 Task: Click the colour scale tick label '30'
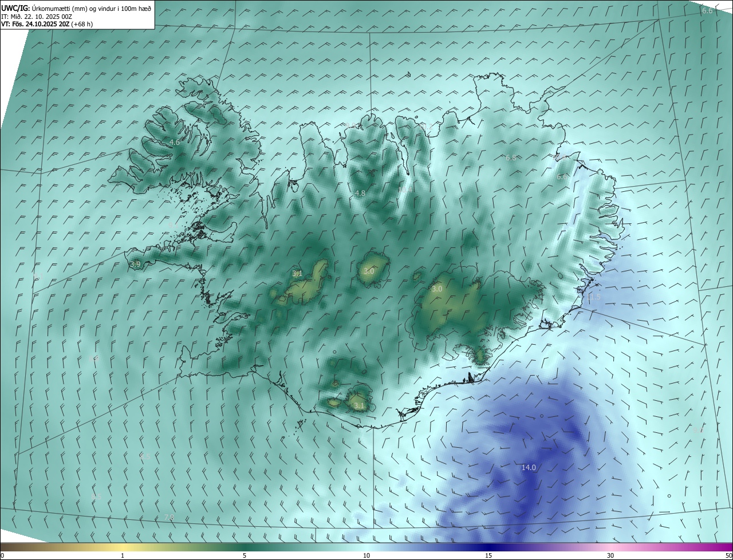(610, 555)
